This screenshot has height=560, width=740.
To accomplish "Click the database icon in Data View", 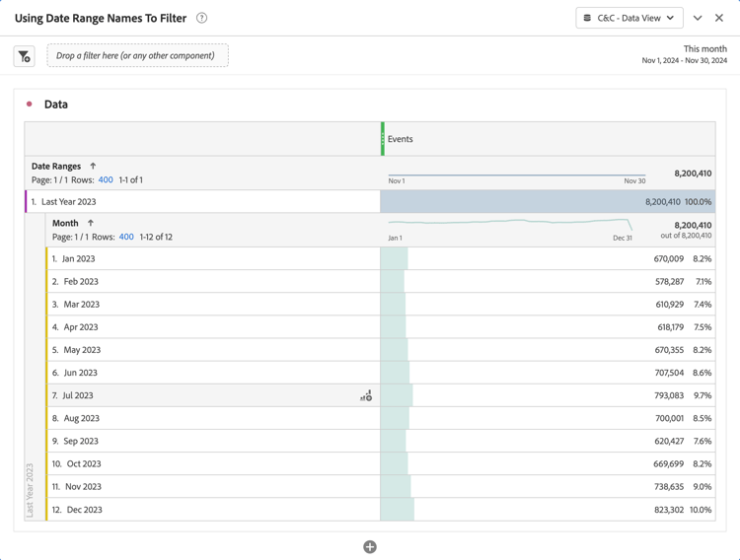I will tap(588, 18).
